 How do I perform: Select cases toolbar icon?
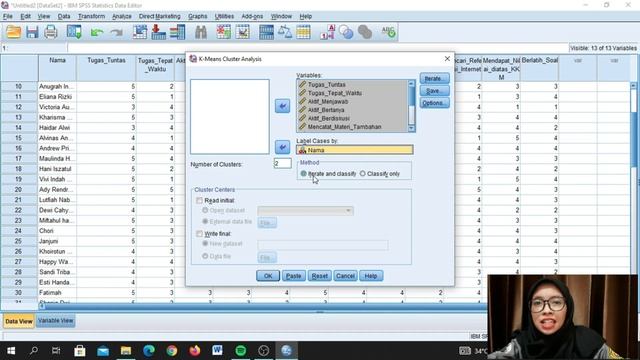click(x=303, y=32)
